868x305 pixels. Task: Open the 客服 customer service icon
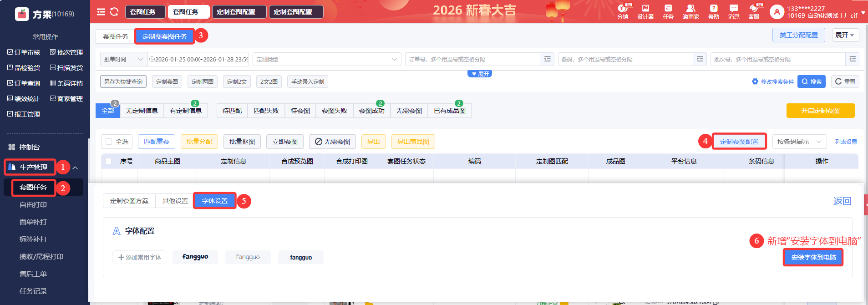click(x=754, y=12)
